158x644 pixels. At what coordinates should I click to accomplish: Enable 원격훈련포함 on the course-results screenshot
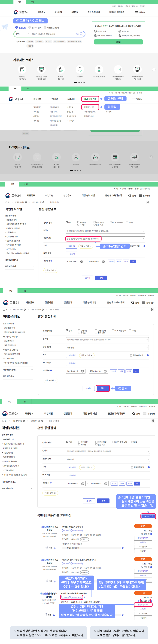(132, 467)
